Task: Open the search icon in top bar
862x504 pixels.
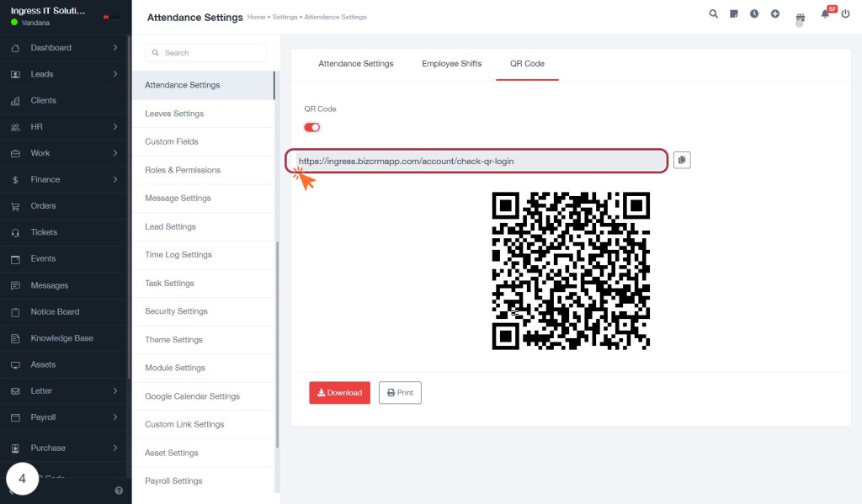Action: [713, 13]
